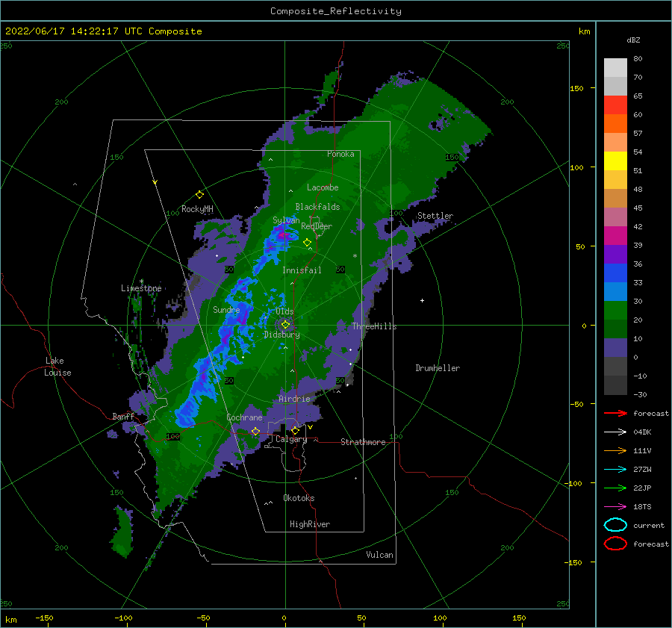Screen dimensions: 672x628
Task: Select the yellow diamond marker below Cochrane
Action: [255, 431]
